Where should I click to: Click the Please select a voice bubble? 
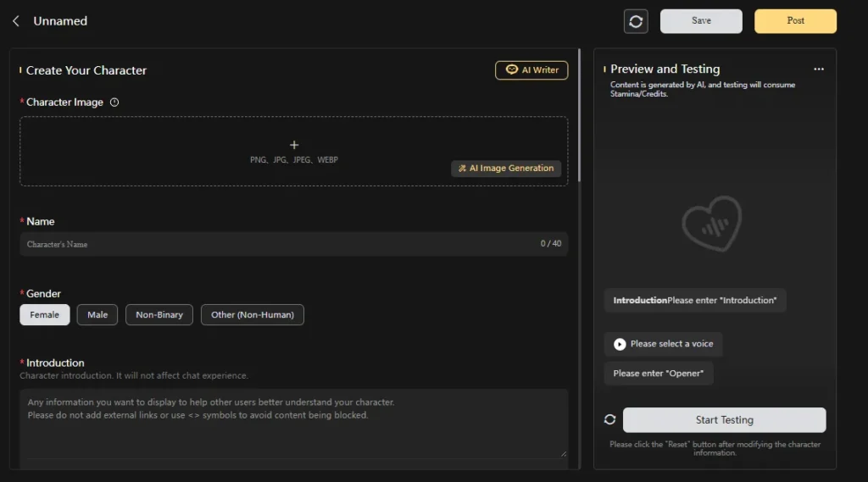point(663,344)
